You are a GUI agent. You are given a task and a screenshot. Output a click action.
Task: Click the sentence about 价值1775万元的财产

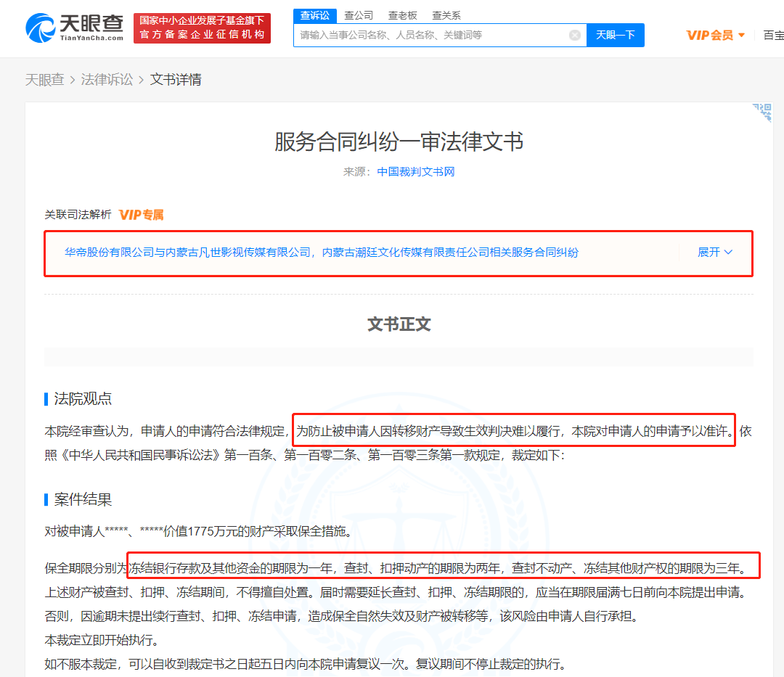[x=198, y=531]
